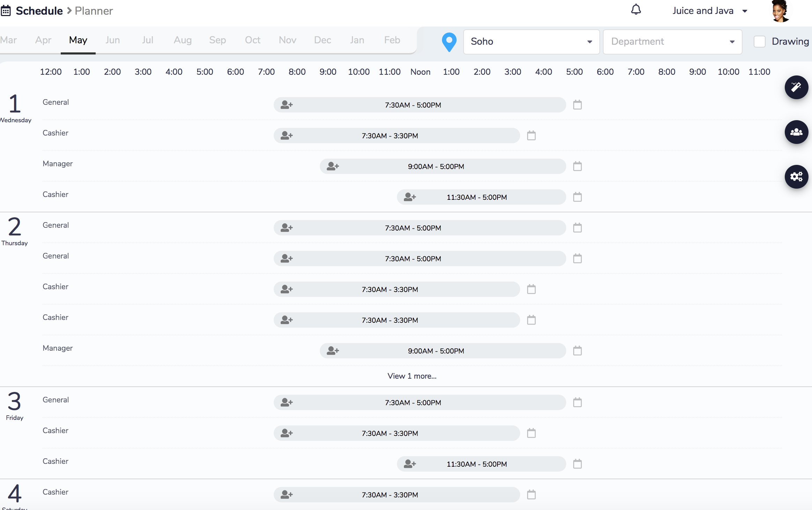Open the team members round button

pos(796,132)
